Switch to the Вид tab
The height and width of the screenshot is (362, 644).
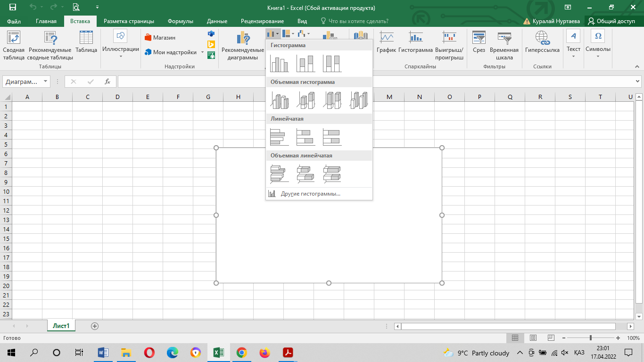click(x=302, y=21)
